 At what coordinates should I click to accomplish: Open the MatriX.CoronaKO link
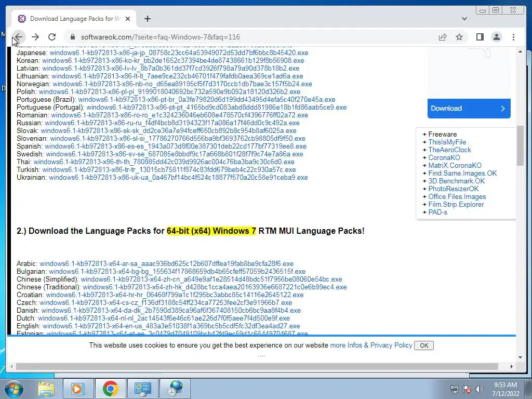coord(455,166)
